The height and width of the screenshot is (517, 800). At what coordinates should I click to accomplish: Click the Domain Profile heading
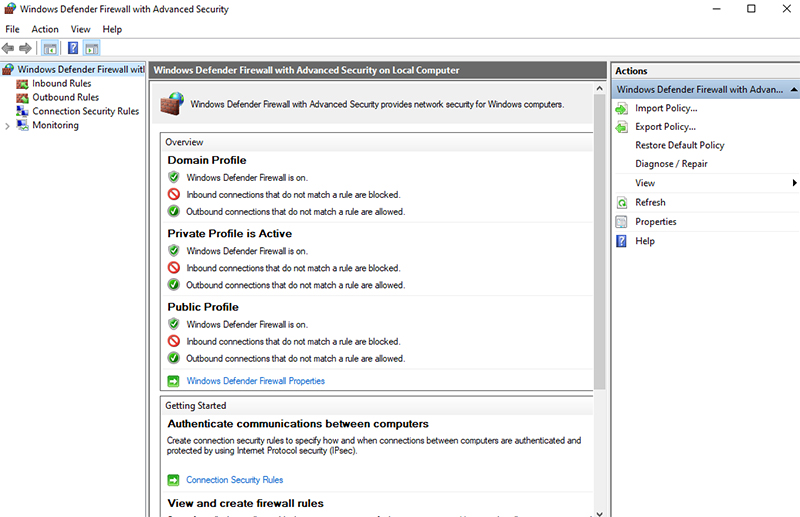point(207,160)
